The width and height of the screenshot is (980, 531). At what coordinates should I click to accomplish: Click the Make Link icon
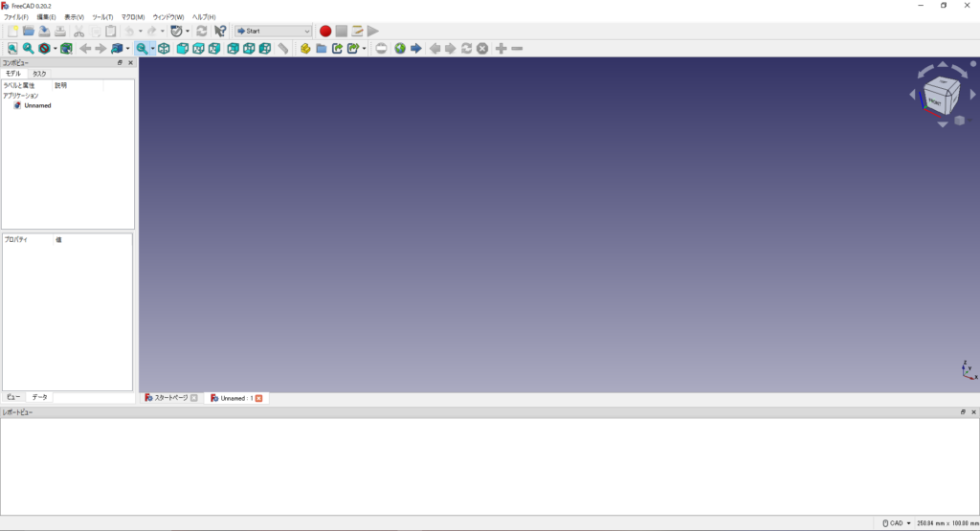(338, 48)
